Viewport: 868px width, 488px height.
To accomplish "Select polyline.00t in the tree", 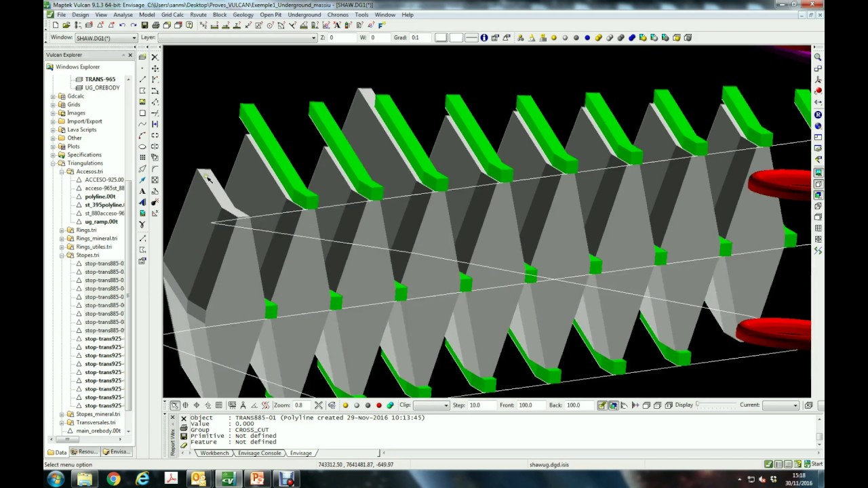I will point(100,197).
